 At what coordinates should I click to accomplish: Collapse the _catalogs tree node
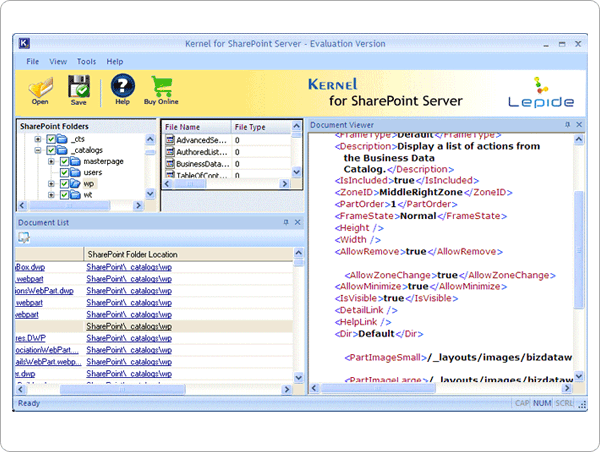(x=38, y=150)
